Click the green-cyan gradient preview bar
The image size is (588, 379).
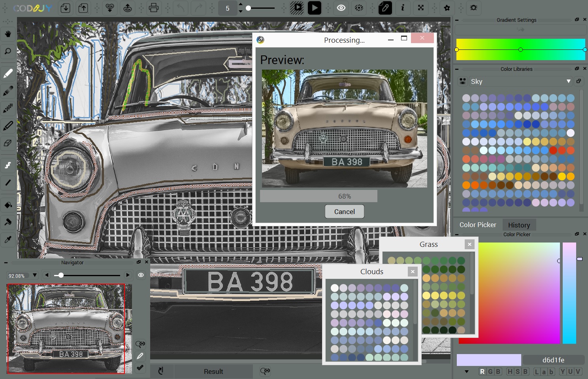click(520, 49)
